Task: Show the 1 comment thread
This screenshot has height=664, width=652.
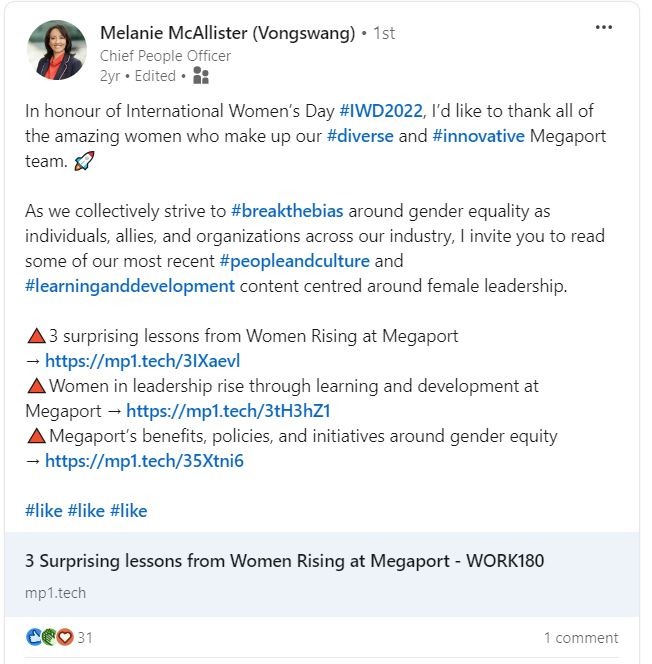Action: point(581,637)
